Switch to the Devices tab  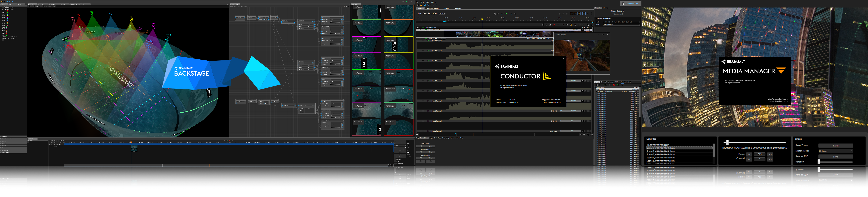458,8
